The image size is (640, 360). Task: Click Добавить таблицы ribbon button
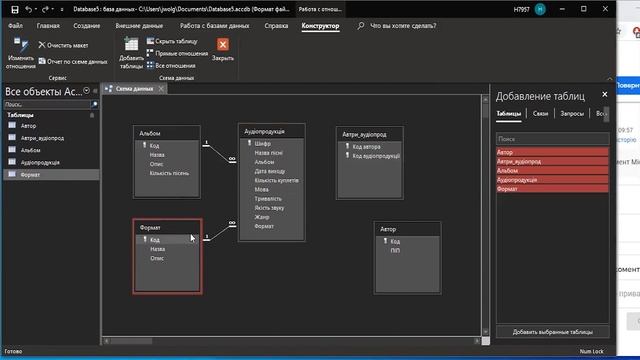point(131,53)
